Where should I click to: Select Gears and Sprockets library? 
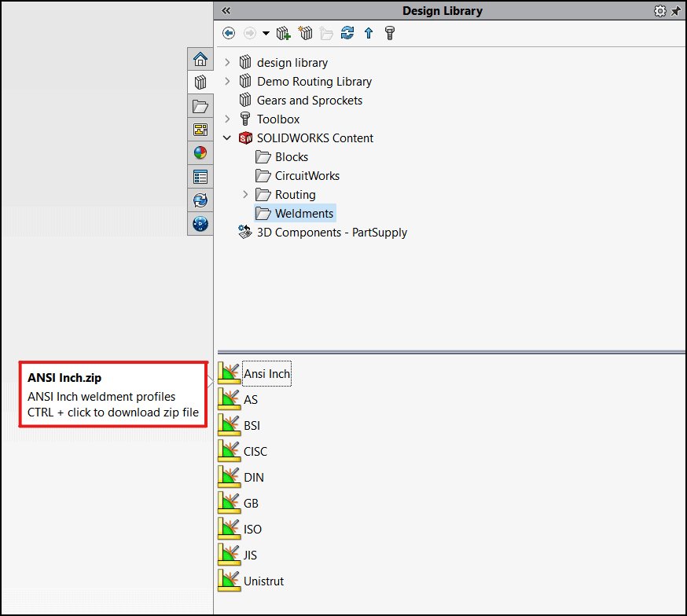click(310, 101)
